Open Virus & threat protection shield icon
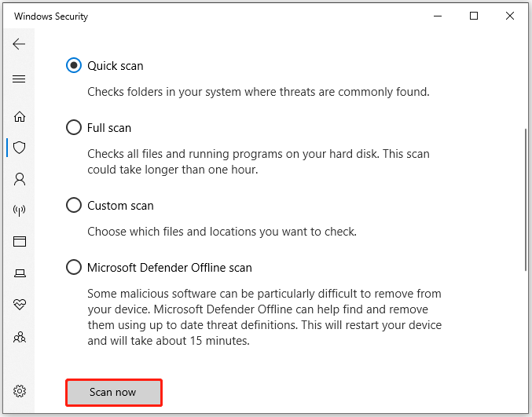This screenshot has height=417, width=532. click(20, 148)
